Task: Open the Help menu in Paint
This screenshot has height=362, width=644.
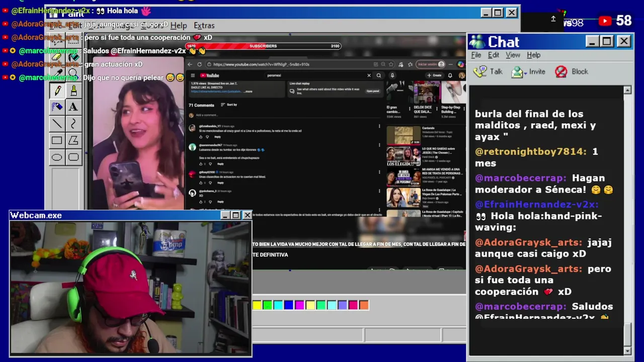Action: (x=179, y=26)
